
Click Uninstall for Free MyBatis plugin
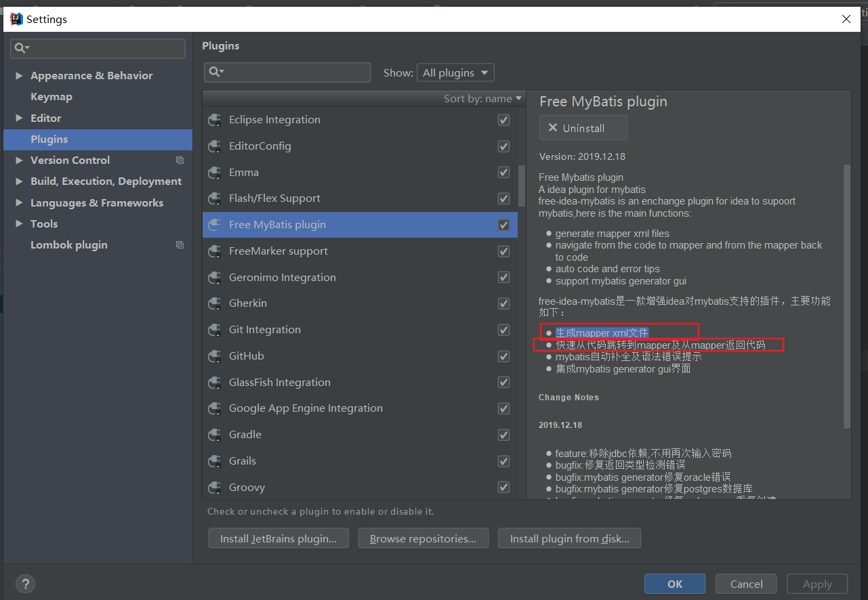tap(583, 128)
